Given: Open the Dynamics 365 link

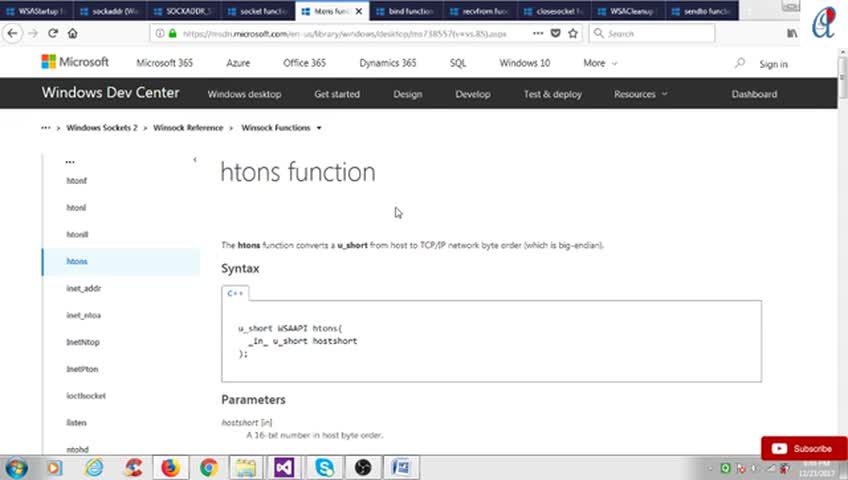Looking at the screenshot, I should pyautogui.click(x=388, y=63).
